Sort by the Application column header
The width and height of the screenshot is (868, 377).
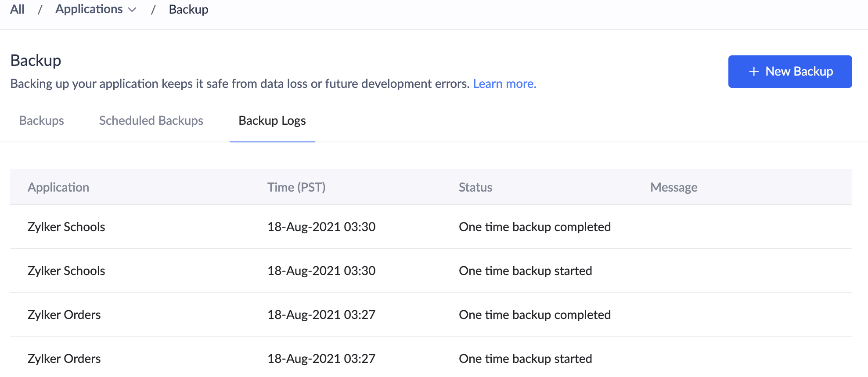(58, 187)
